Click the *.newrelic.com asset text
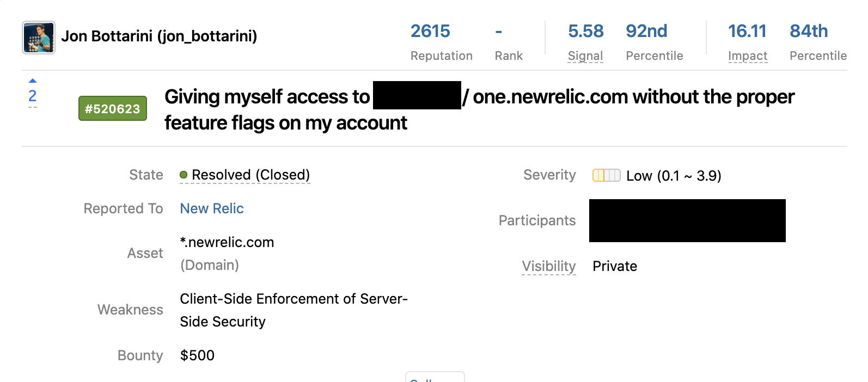Screen dimensions: 868x382 227,242
